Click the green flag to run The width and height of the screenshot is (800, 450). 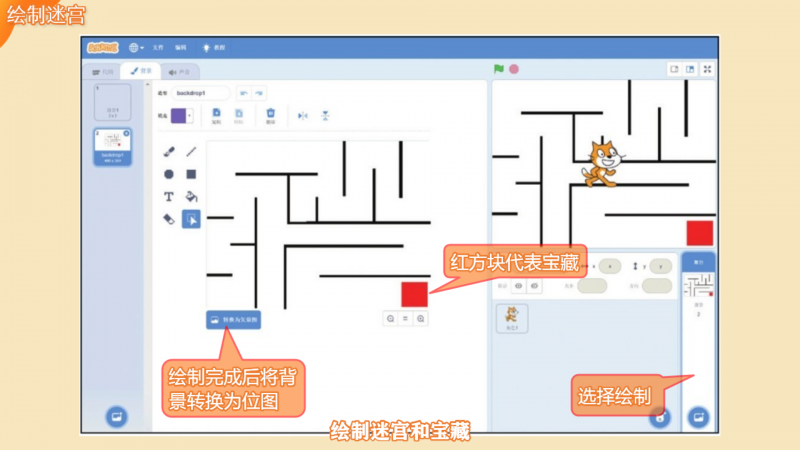(x=499, y=69)
